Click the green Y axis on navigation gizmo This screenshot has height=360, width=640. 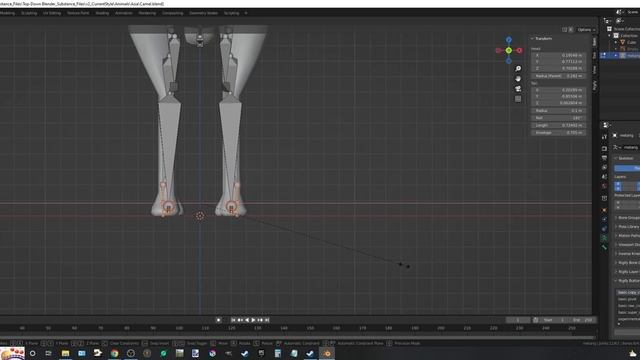click(509, 50)
